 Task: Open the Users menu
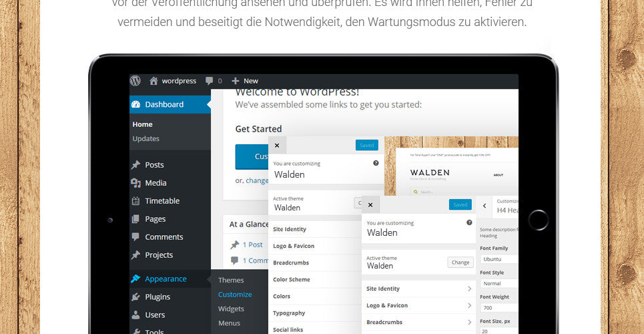point(155,315)
